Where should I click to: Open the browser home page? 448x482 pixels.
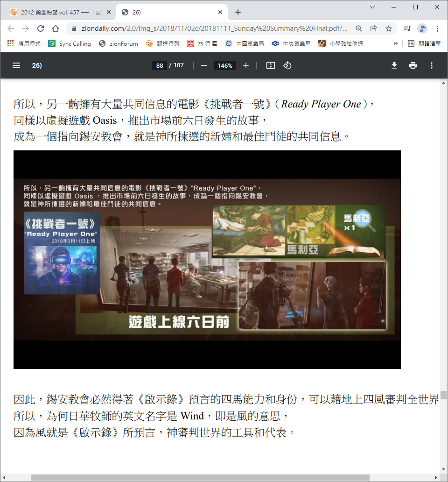click(x=56, y=28)
